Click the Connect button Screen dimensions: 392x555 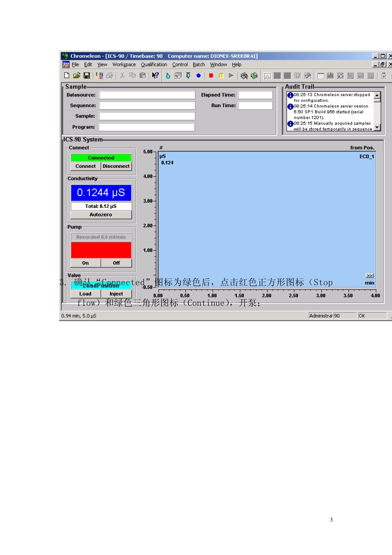click(x=85, y=166)
